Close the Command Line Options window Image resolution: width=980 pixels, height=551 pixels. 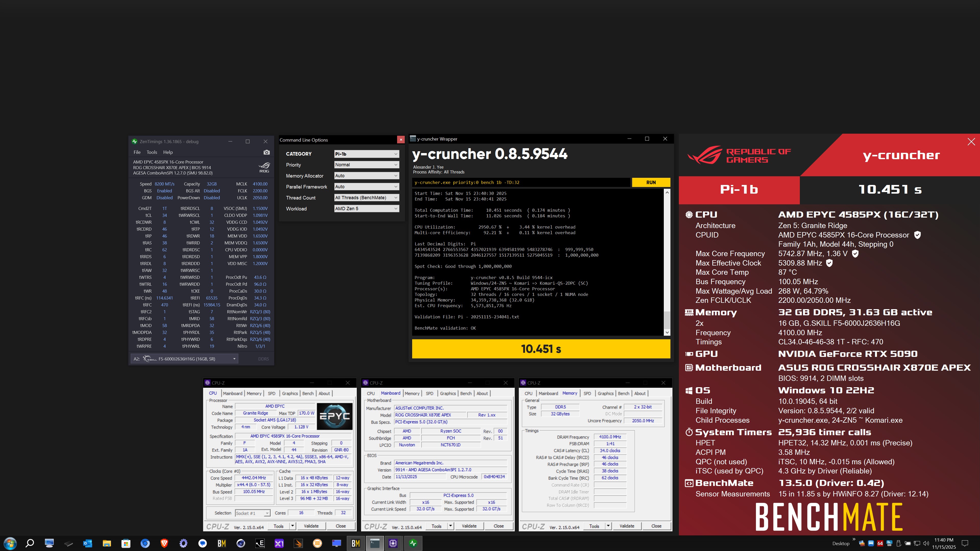point(401,140)
